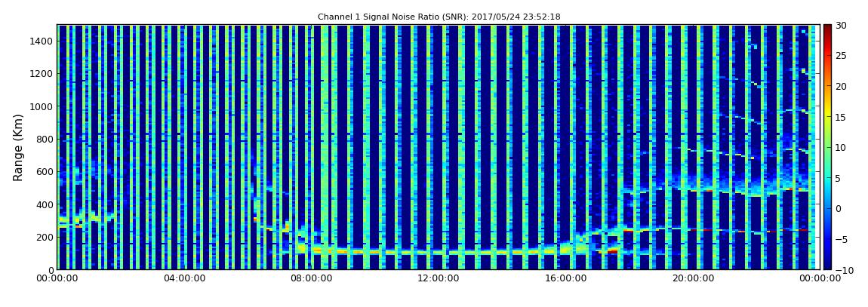Click the 04:00:00 time axis label
Image resolution: width=868 pixels, height=307 pixels.
(185, 279)
